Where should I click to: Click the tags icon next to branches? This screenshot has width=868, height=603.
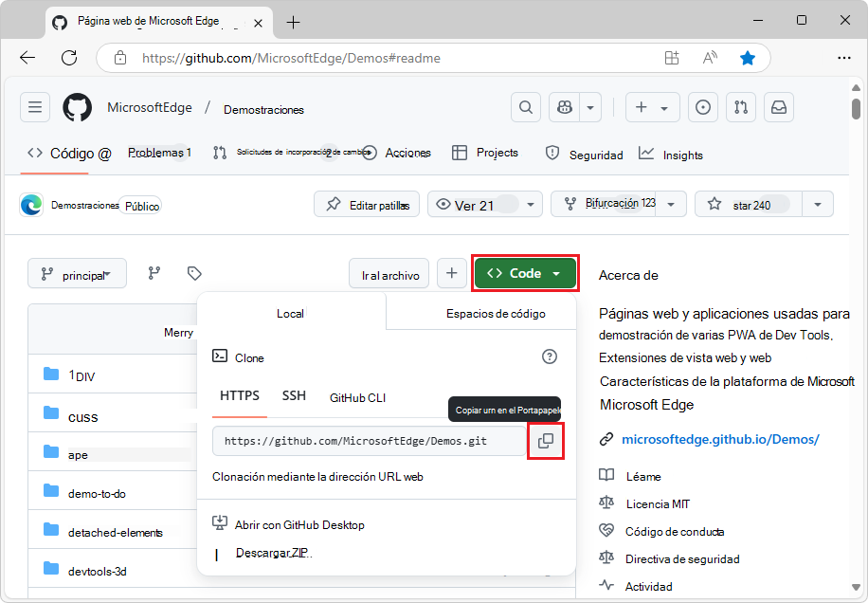tap(194, 273)
